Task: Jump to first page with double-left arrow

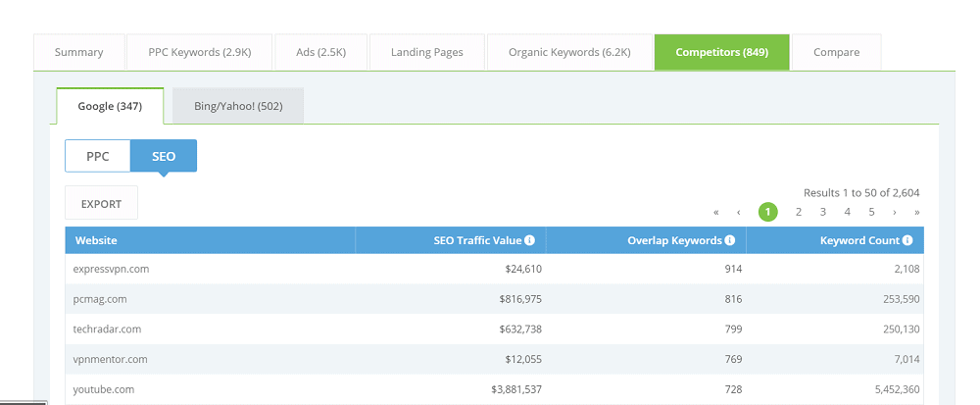Action: point(716,213)
